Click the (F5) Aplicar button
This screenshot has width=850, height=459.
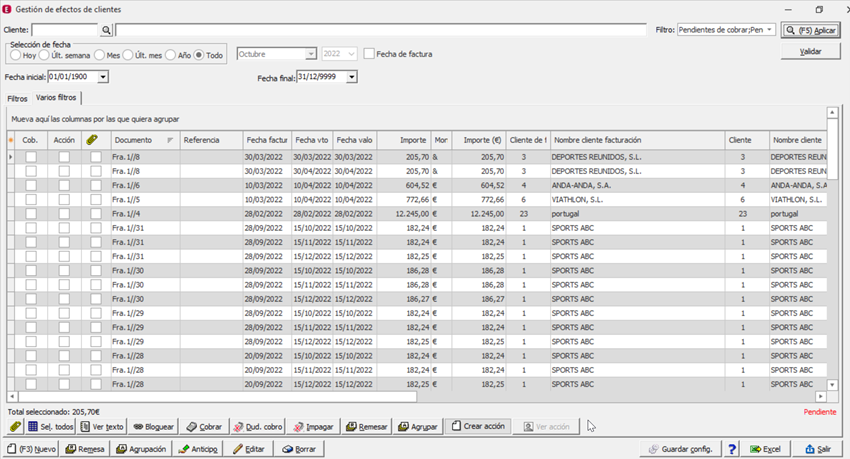click(810, 30)
